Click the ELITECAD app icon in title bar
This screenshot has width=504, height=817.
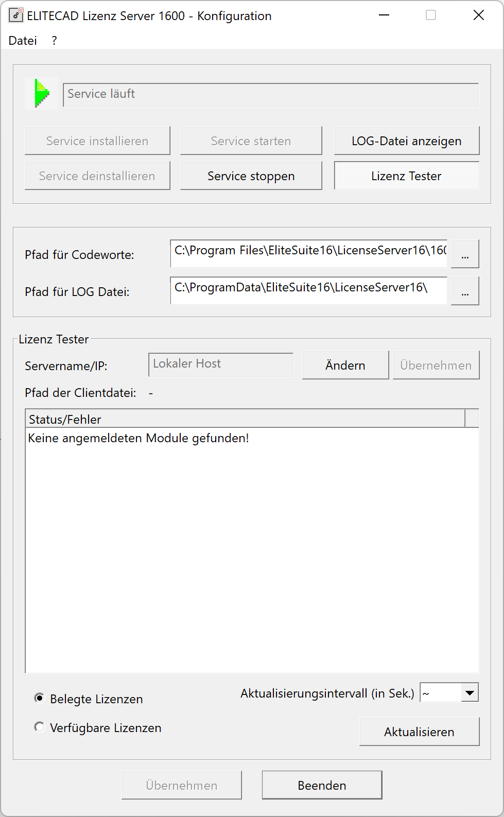16,15
